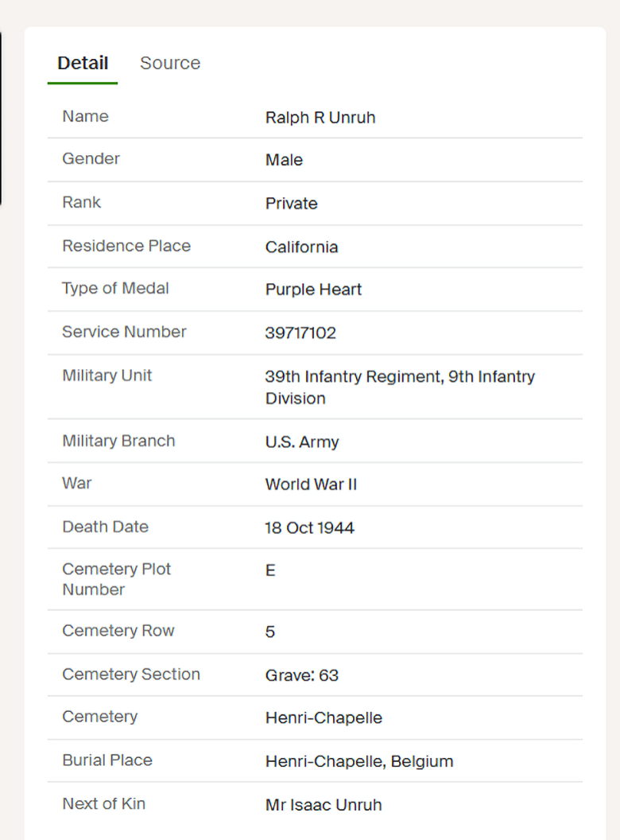Click the death date 18 Oct 1944
The height and width of the screenshot is (840, 620).
[x=310, y=527]
